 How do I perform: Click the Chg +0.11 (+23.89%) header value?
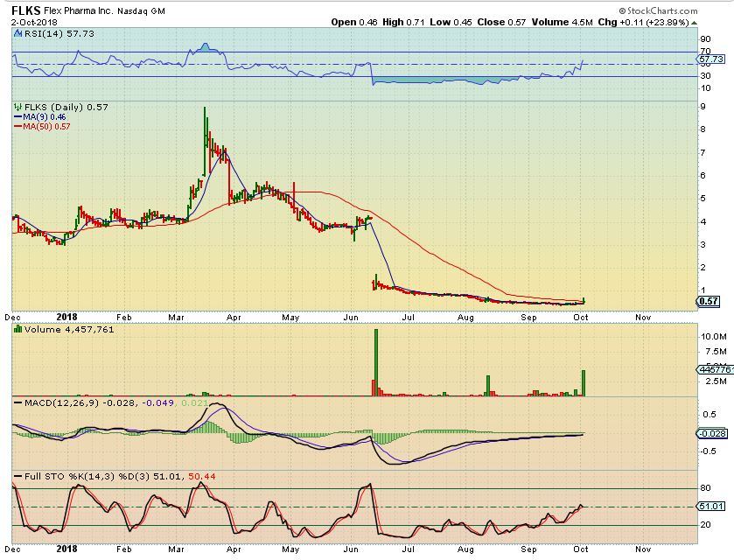coord(670,21)
